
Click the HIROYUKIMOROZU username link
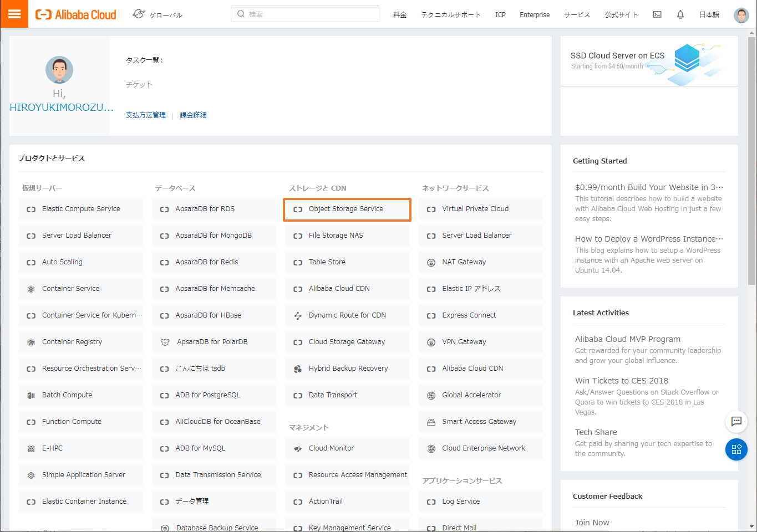pyautogui.click(x=62, y=108)
